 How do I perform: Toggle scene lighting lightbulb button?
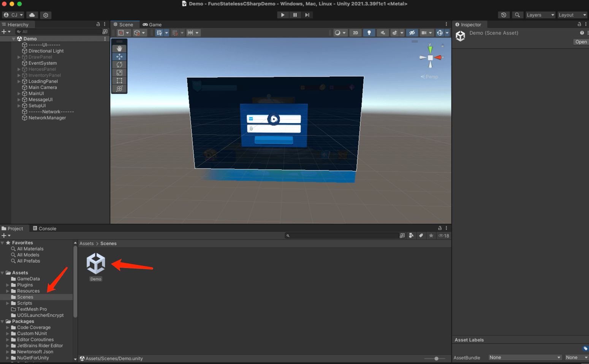pyautogui.click(x=369, y=33)
